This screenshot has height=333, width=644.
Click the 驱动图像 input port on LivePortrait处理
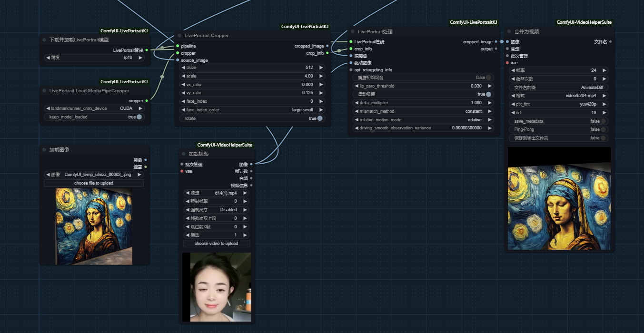[x=351, y=63]
